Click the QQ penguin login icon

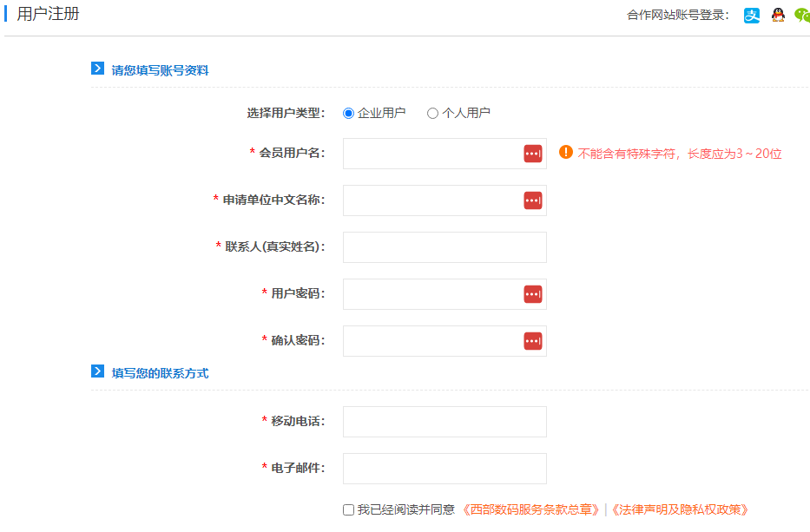pos(778,15)
